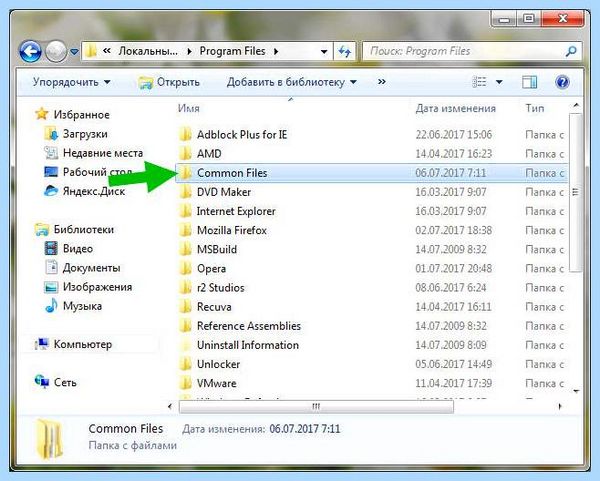Minimize the Explorer window
The width and height of the screenshot is (600, 481).
(x=505, y=19)
